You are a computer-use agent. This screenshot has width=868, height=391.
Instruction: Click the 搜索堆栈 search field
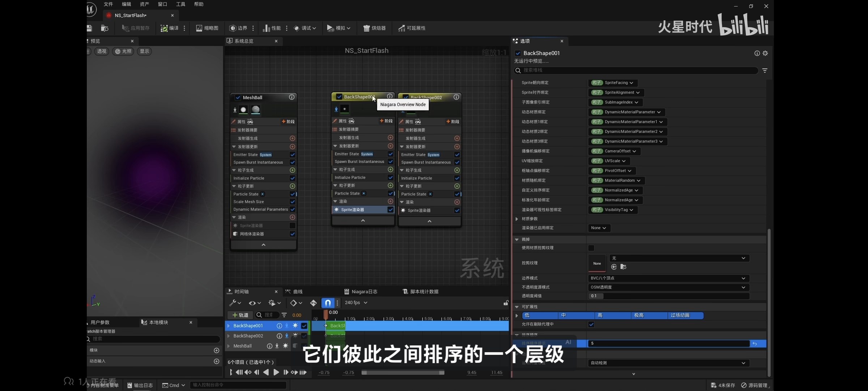[637, 70]
